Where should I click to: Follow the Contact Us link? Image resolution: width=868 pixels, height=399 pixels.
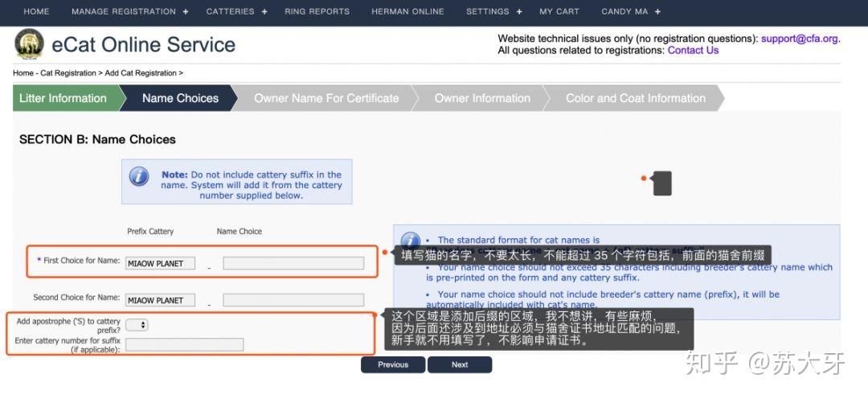tap(693, 51)
